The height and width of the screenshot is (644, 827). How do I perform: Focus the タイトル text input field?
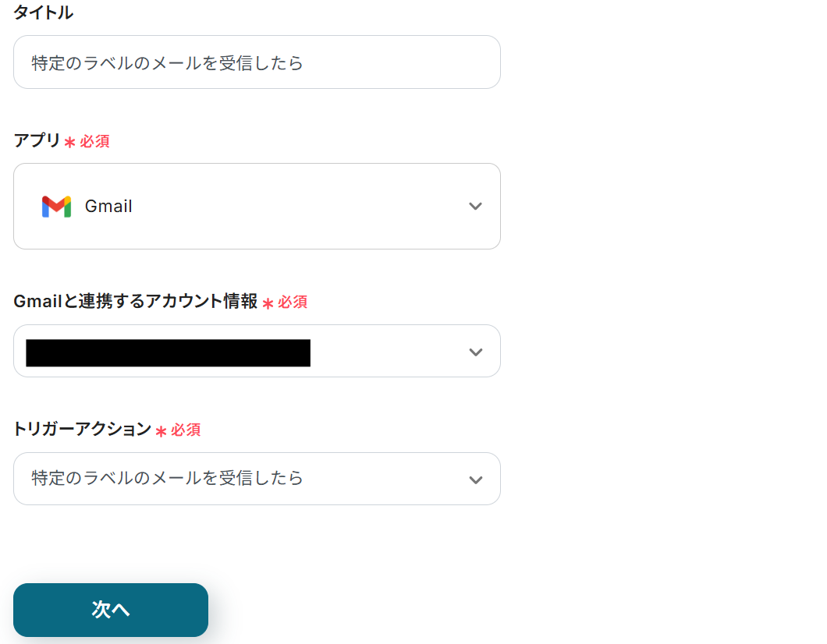257,62
